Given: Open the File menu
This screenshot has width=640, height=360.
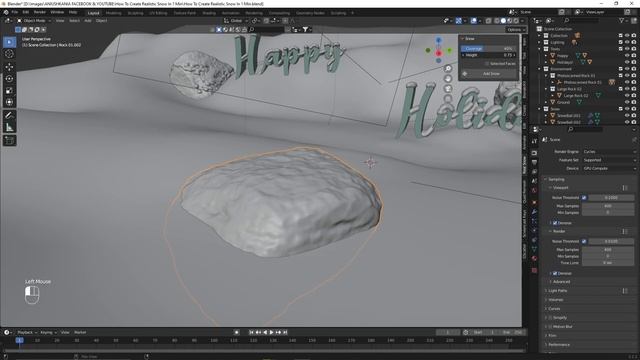Looking at the screenshot, I should (15, 12).
